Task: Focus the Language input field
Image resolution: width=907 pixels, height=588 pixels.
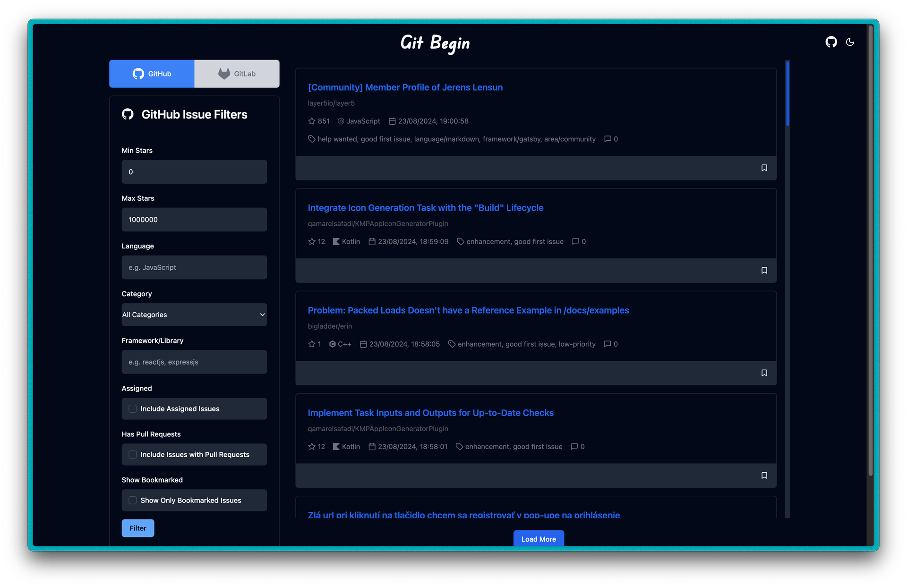Action: [194, 267]
